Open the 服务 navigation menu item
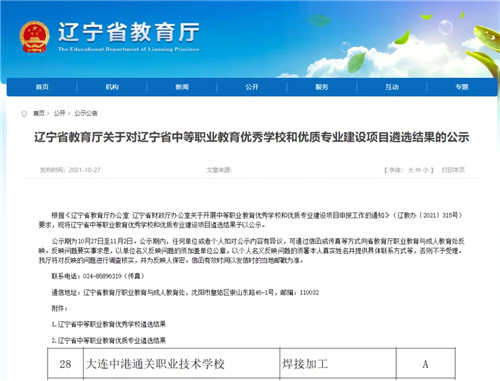500x381 pixels. (x=322, y=87)
